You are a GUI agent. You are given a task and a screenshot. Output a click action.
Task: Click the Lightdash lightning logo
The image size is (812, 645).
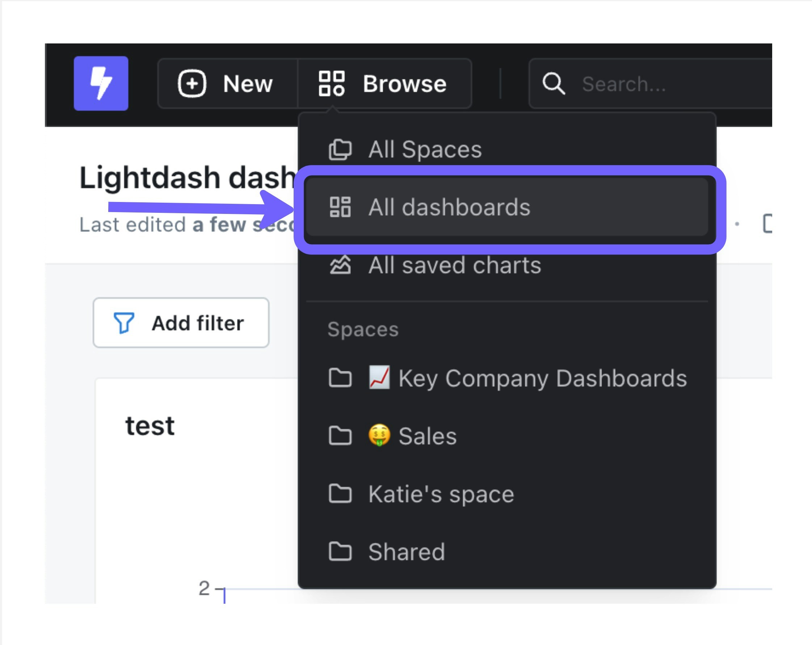[101, 83]
